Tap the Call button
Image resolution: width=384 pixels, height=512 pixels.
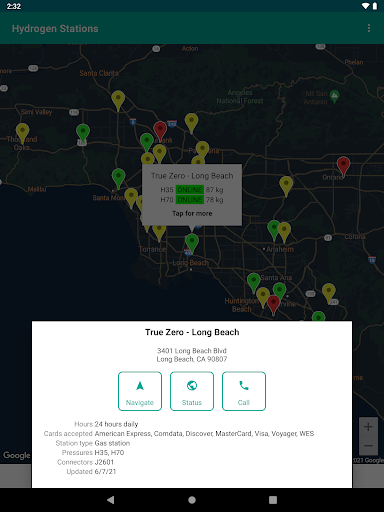244,391
